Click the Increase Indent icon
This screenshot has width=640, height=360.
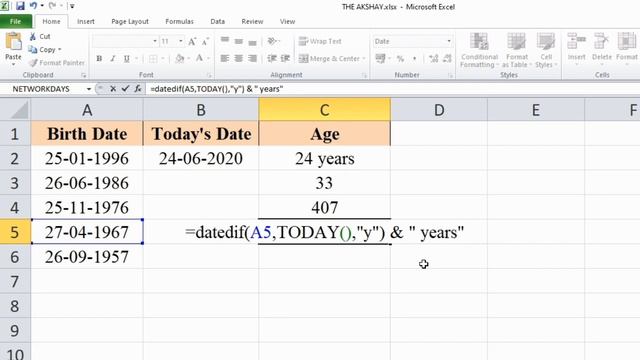[x=285, y=59]
